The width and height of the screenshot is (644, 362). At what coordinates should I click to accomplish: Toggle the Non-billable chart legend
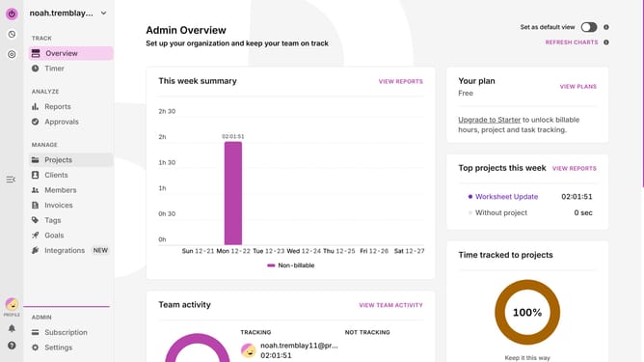[291, 265]
